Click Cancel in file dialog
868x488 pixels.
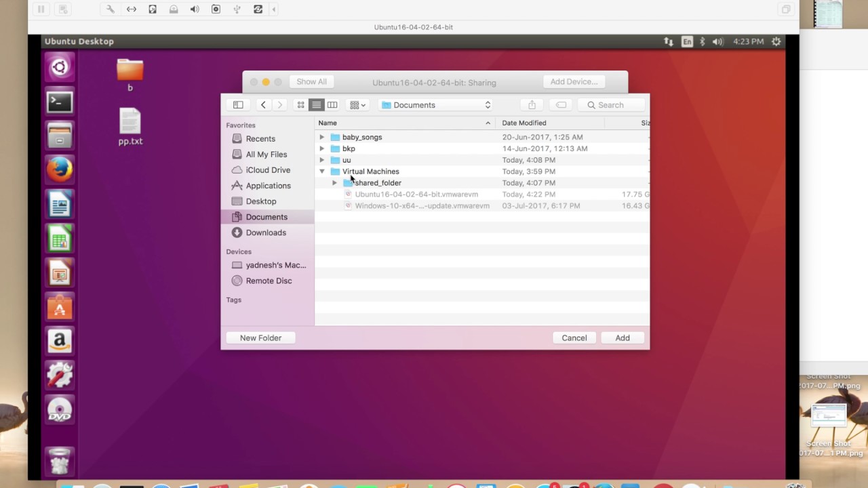(x=574, y=338)
